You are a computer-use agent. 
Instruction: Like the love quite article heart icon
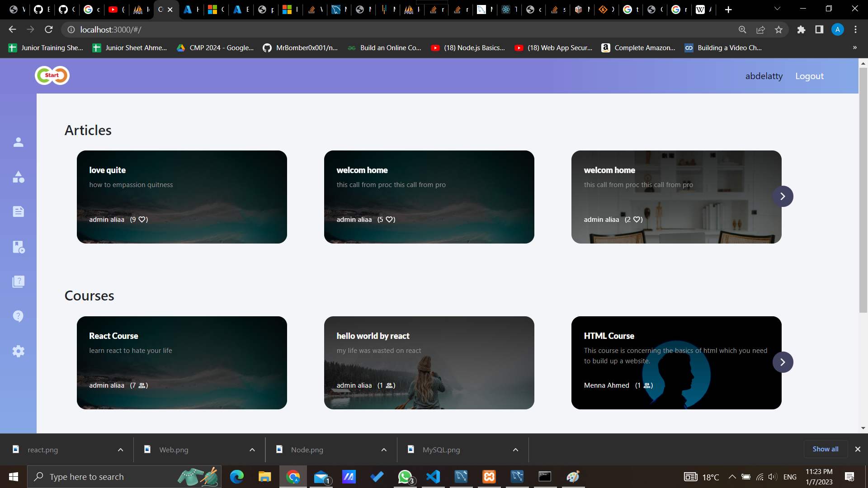(x=142, y=220)
